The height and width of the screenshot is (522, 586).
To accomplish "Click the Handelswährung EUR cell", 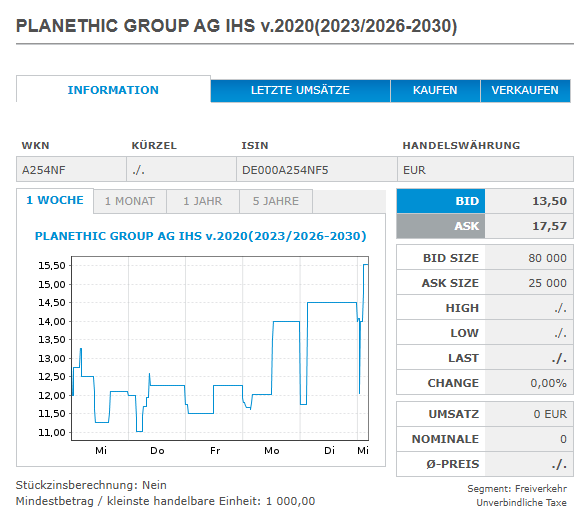I will click(485, 170).
